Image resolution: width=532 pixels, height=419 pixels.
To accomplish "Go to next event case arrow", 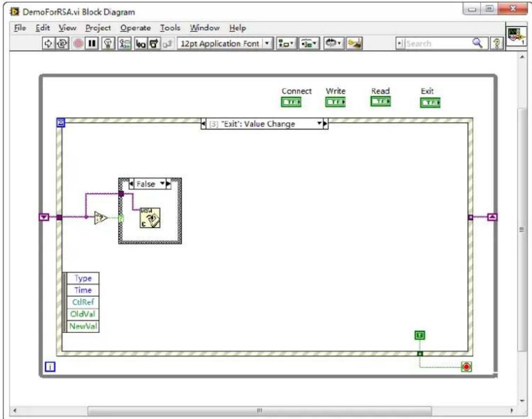I will coord(325,124).
